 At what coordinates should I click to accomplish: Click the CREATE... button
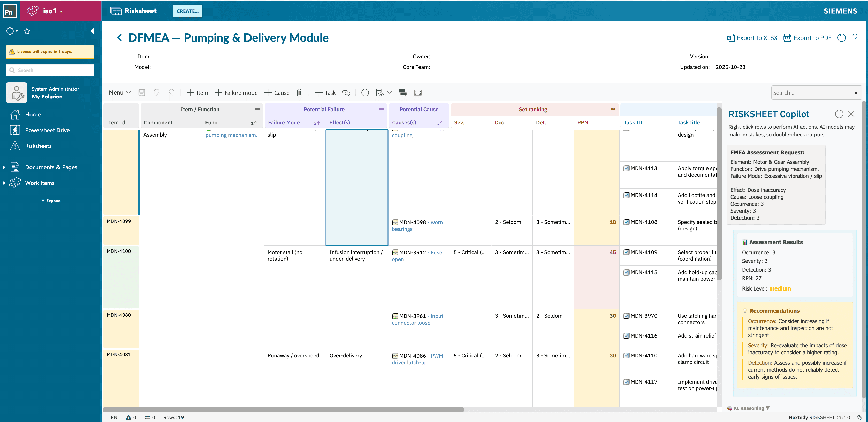point(187,11)
